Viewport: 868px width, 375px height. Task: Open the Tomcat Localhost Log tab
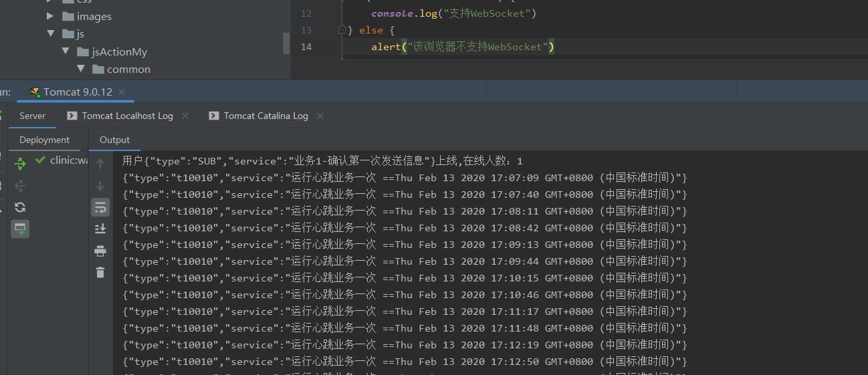pos(128,116)
